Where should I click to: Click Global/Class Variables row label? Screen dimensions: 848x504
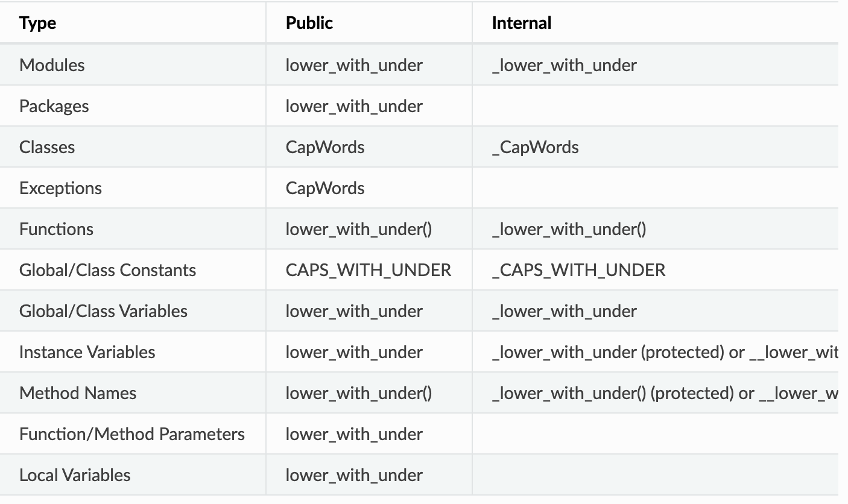[x=103, y=310]
